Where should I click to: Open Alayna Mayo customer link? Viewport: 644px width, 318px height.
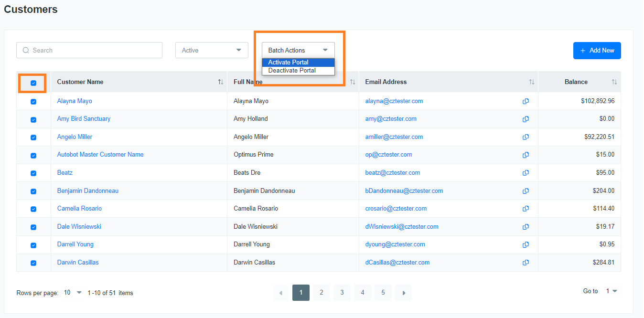point(75,101)
